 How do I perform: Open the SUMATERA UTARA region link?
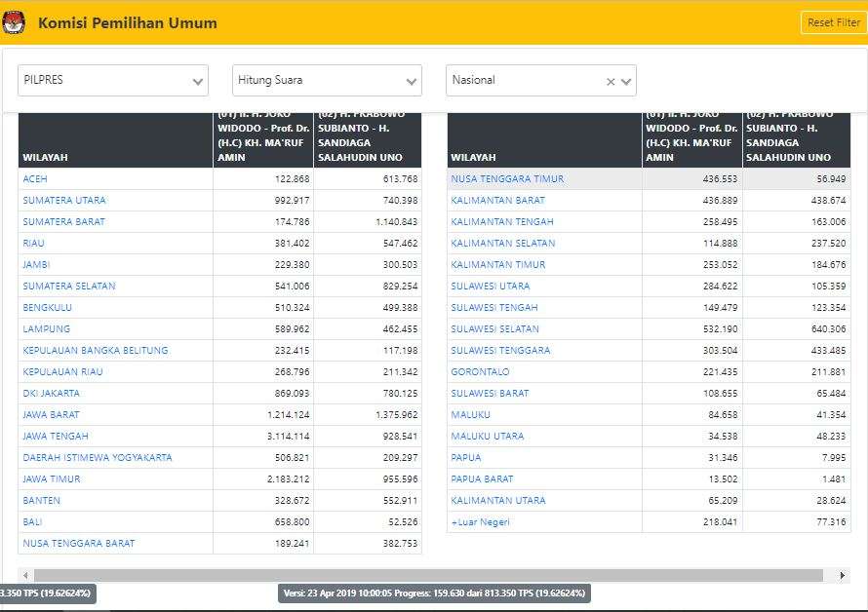tap(64, 201)
